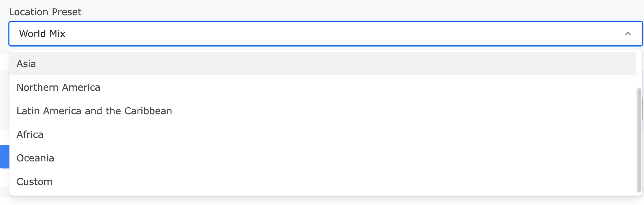
Task: Select the Custom location option
Action: pyautogui.click(x=35, y=182)
